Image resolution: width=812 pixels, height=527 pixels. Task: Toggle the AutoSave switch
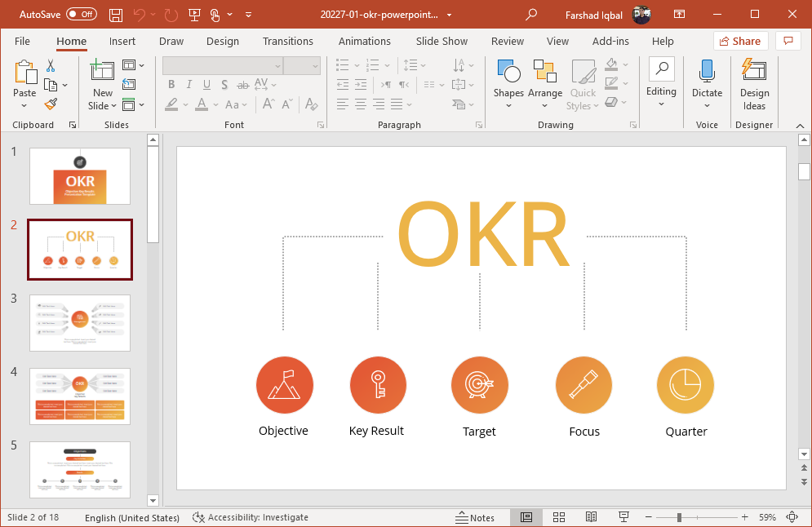point(81,15)
